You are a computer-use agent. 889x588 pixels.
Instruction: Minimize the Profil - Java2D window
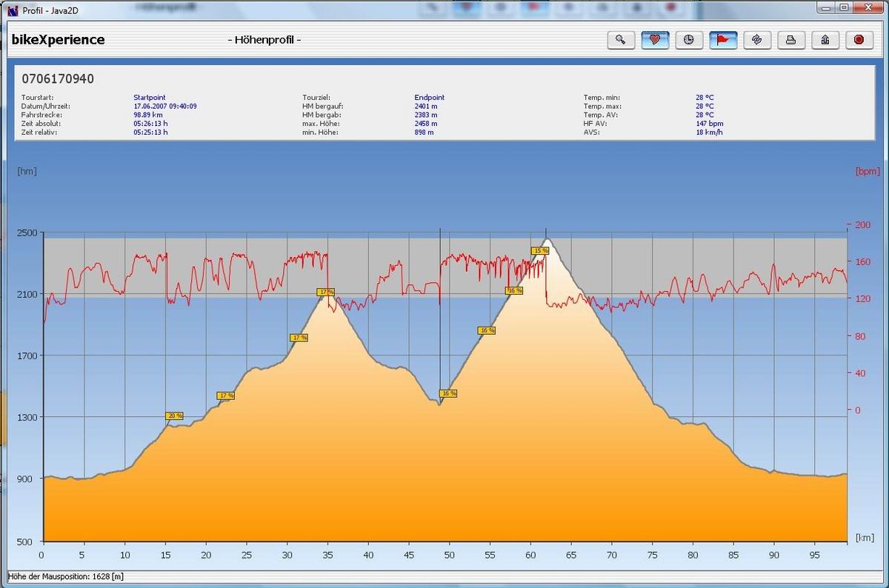pos(826,7)
